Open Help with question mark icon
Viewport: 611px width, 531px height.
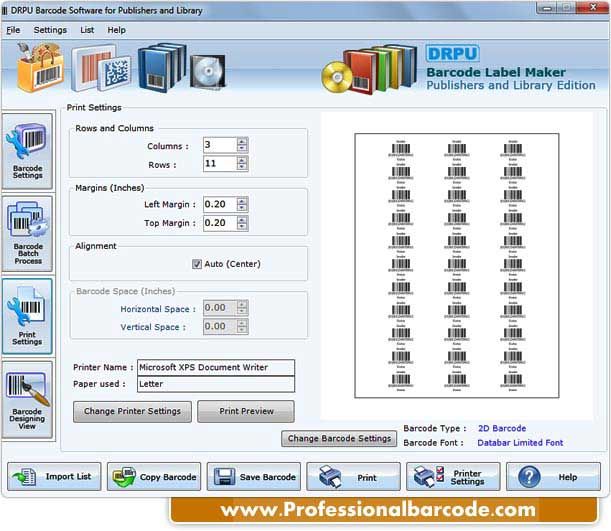pyautogui.click(x=553, y=476)
